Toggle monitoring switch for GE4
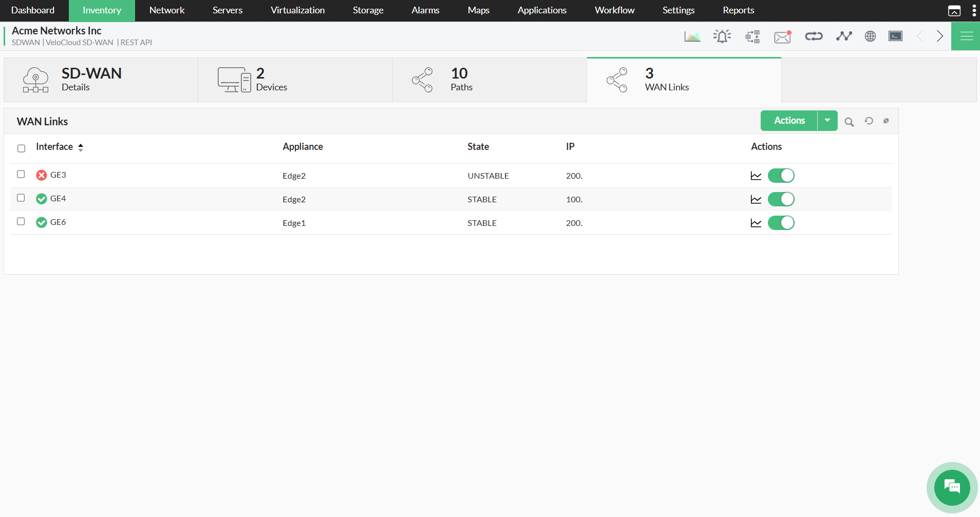The width and height of the screenshot is (980, 517). pos(781,199)
